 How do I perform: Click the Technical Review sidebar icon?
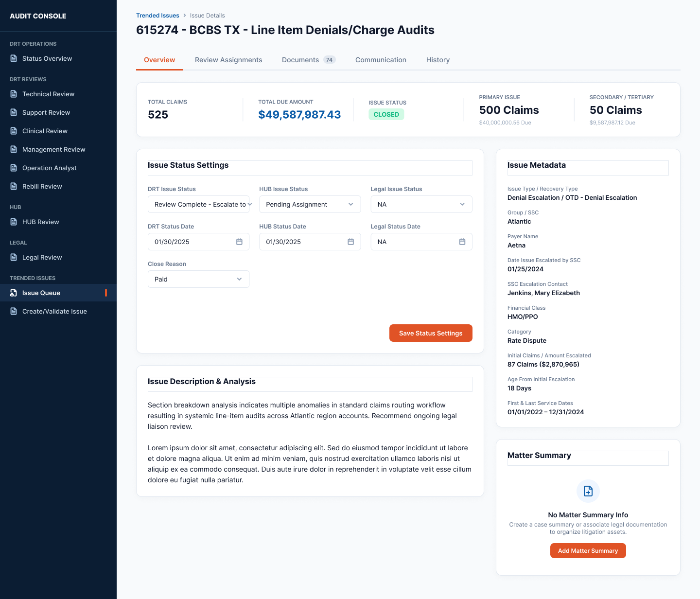[x=14, y=94]
